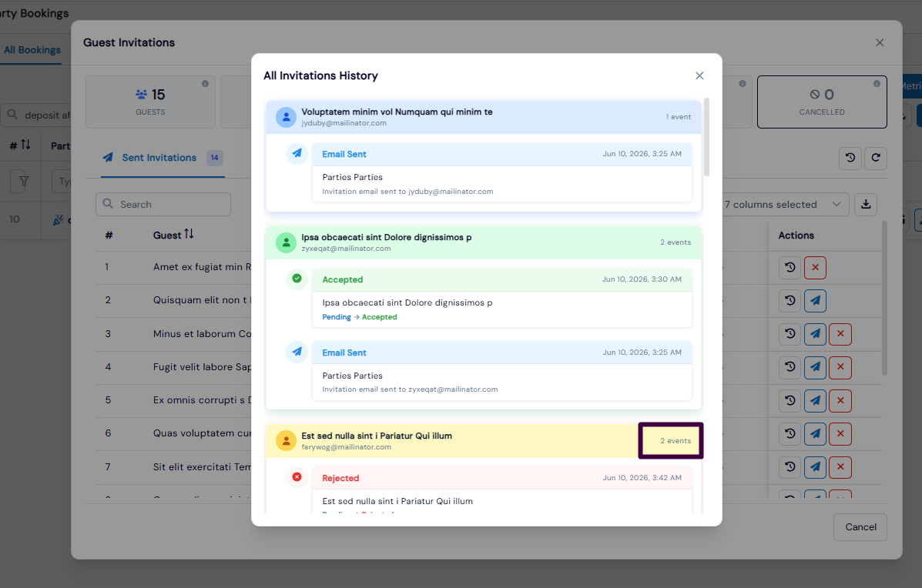Cancel invitation in Minus et laborum row
This screenshot has height=588, width=922.
coord(840,334)
